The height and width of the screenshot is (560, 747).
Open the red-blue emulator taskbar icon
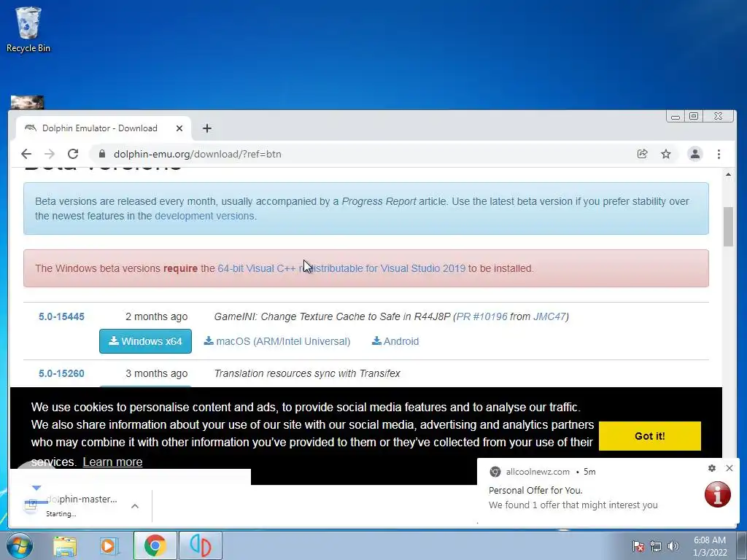click(x=200, y=545)
